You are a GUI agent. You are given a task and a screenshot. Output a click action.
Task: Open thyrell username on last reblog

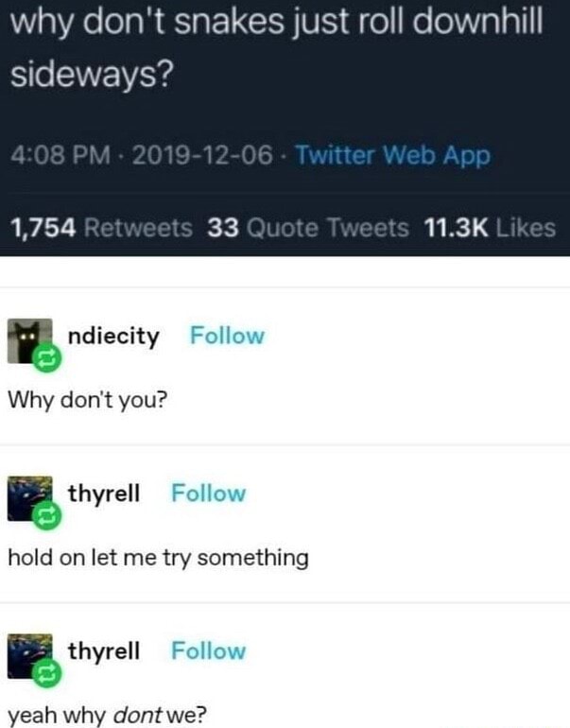(104, 650)
